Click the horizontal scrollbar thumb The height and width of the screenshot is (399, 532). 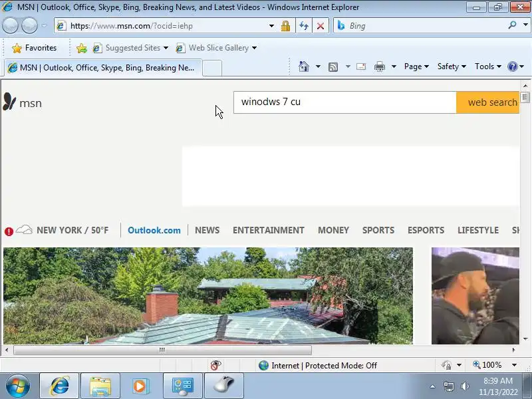pos(162,350)
